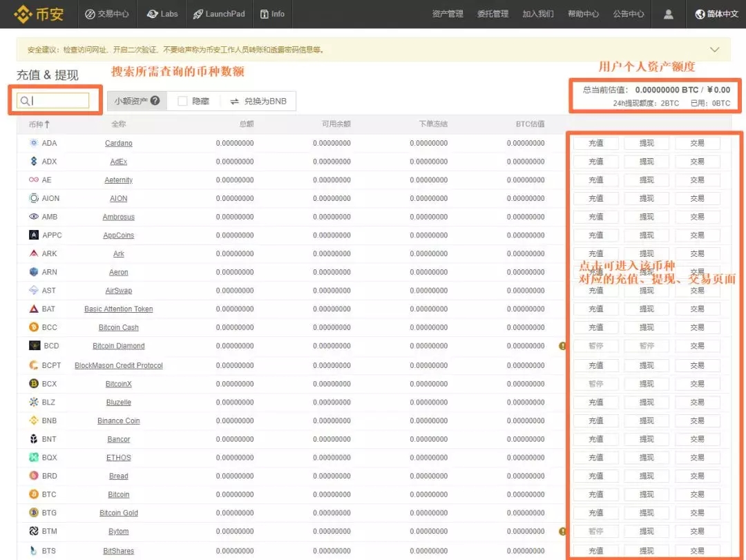Open the BlockMason Credit Protocol link

pos(119,365)
